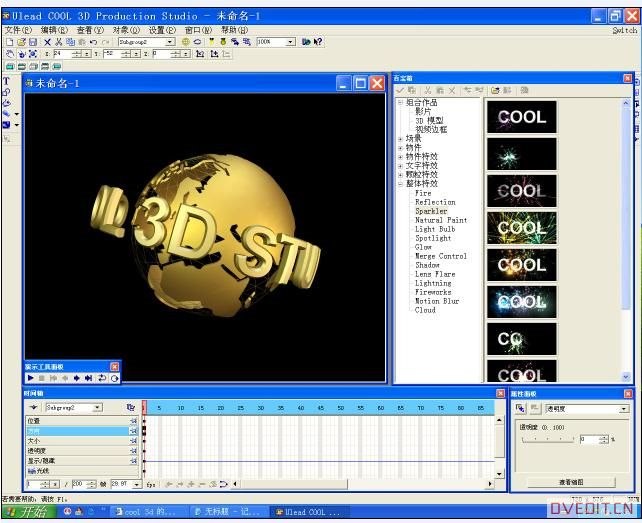
Task: Click the 查看细图 button in the attribute panel
Action: pos(571,482)
